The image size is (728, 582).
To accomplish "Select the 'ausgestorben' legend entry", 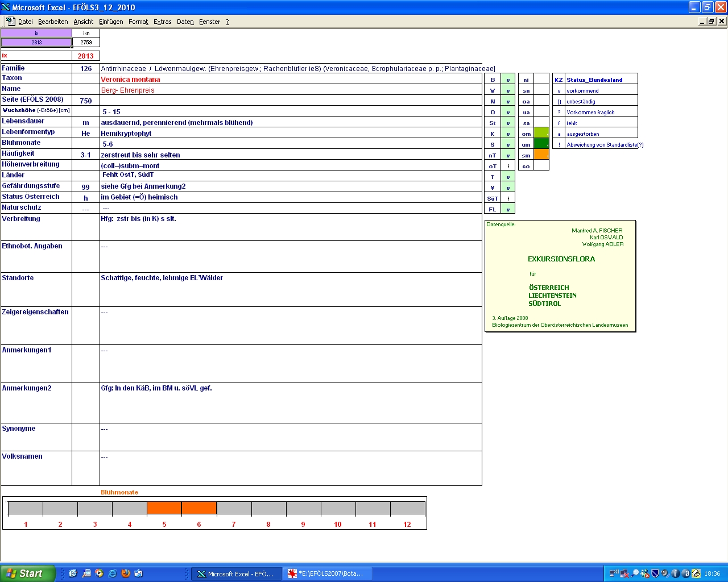I will 601,134.
